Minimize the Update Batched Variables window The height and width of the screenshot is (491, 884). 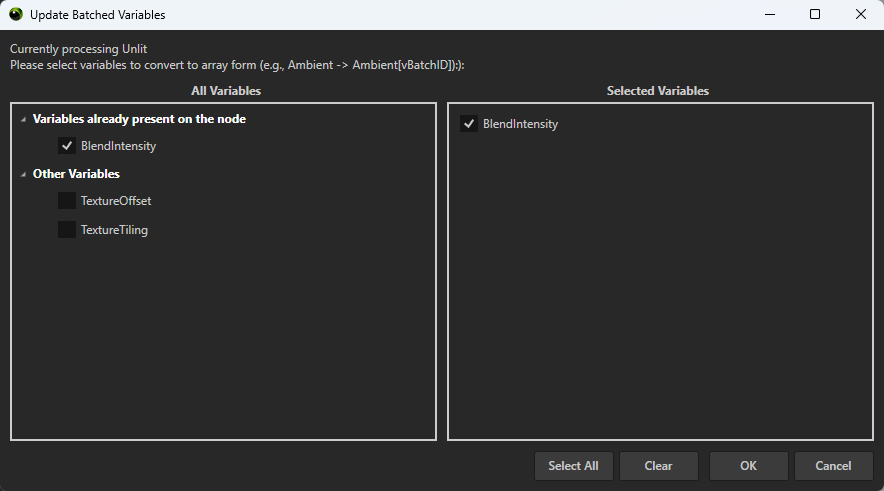tap(770, 15)
